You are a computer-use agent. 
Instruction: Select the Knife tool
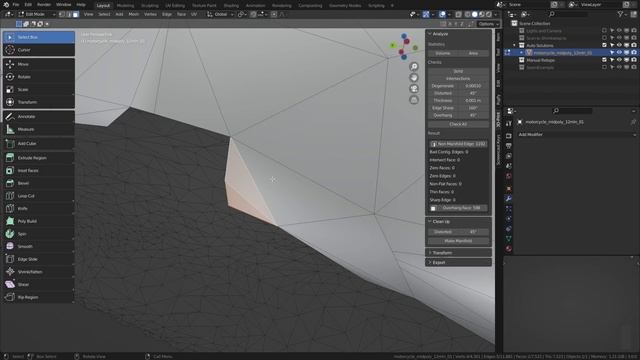coord(39,208)
